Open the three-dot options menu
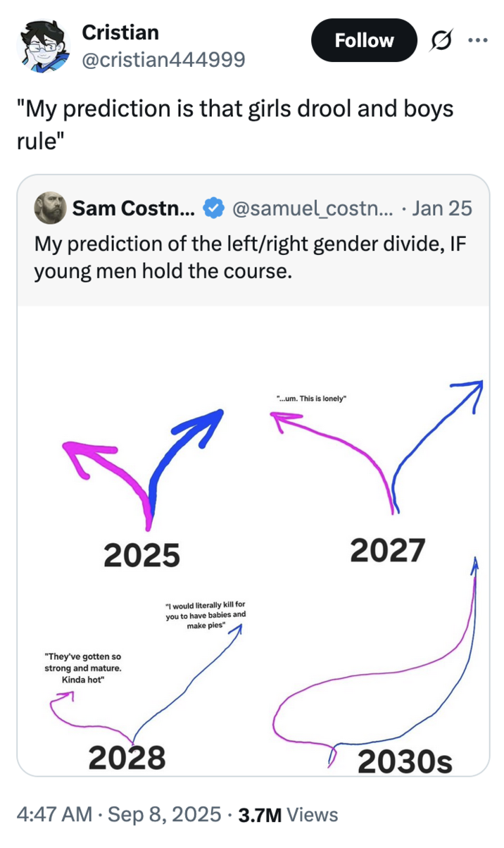This screenshot has height=848, width=504. click(x=478, y=40)
